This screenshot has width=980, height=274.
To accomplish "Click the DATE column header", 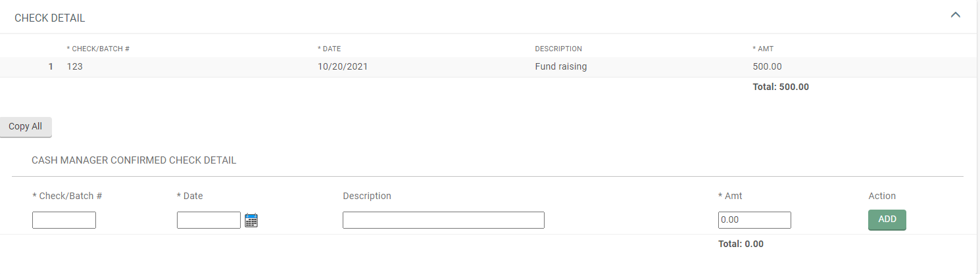I will 329,49.
